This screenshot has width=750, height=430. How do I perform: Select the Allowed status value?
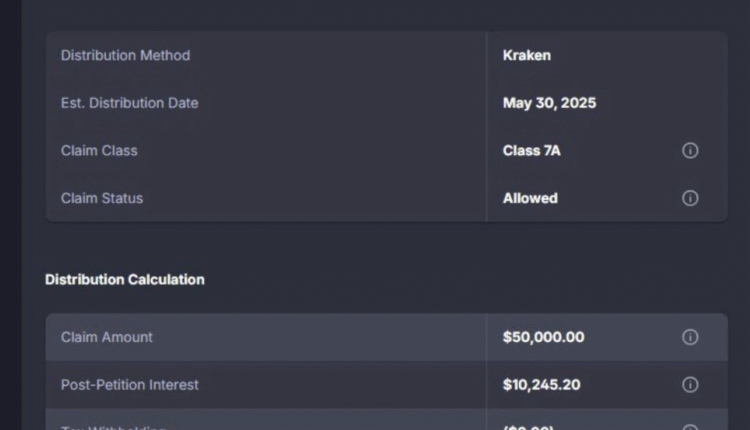tap(530, 198)
